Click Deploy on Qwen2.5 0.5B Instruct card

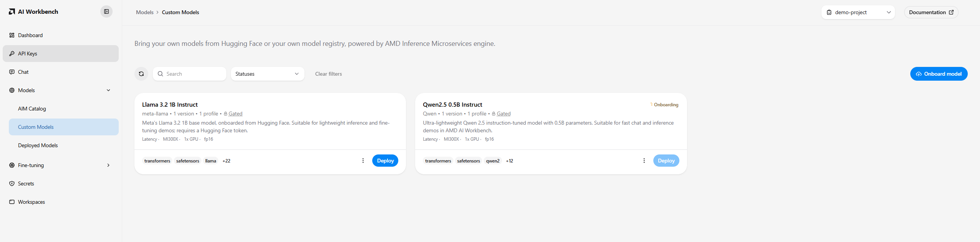click(x=666, y=161)
